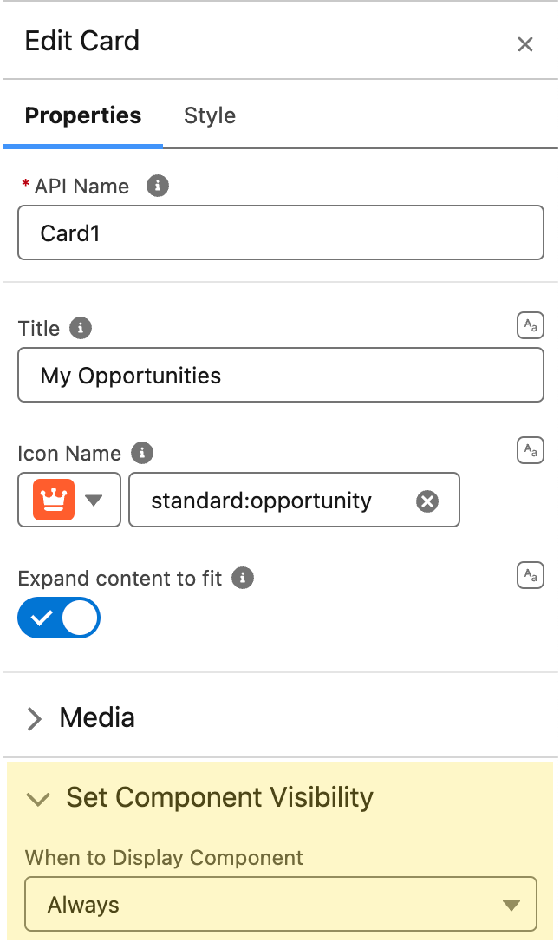Click the info icon beside Icon Name
Screen dimensions: 560x949
pyautogui.click(x=142, y=453)
